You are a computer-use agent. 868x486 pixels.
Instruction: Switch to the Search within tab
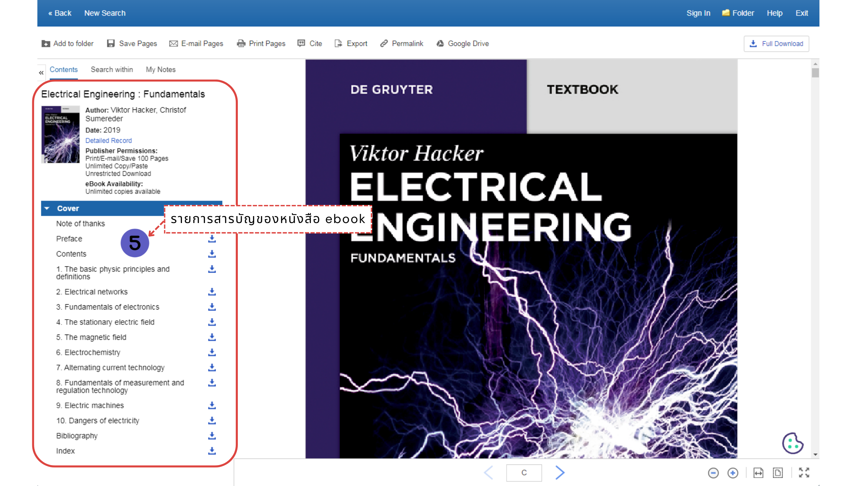(112, 69)
